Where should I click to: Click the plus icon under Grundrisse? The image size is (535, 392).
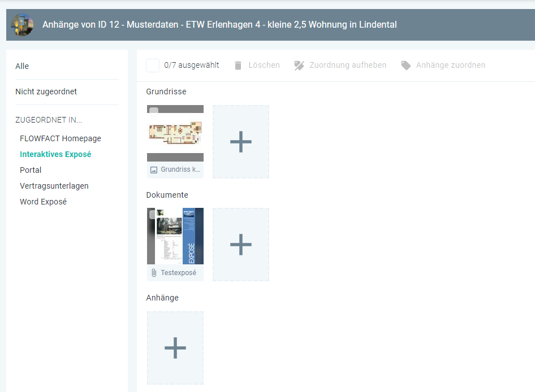(x=241, y=142)
